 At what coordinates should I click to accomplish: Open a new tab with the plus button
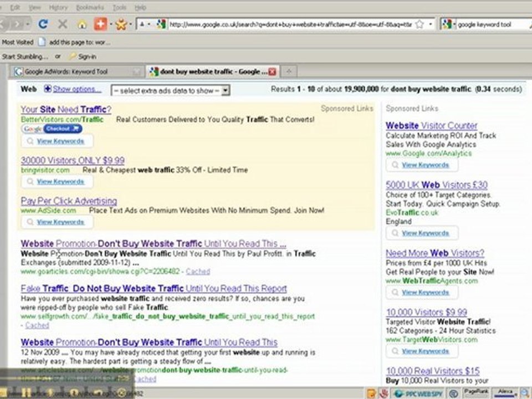coord(289,71)
